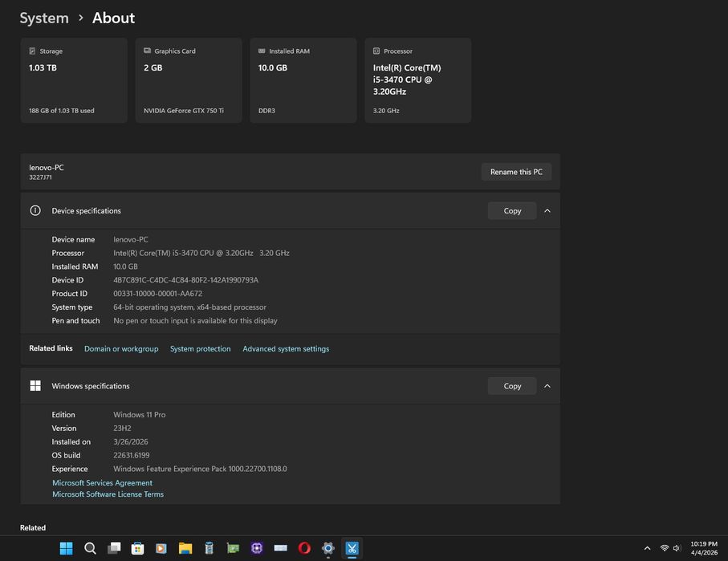Viewport: 728px width, 561px height.
Task: Open taskbar Search
Action: (x=90, y=548)
